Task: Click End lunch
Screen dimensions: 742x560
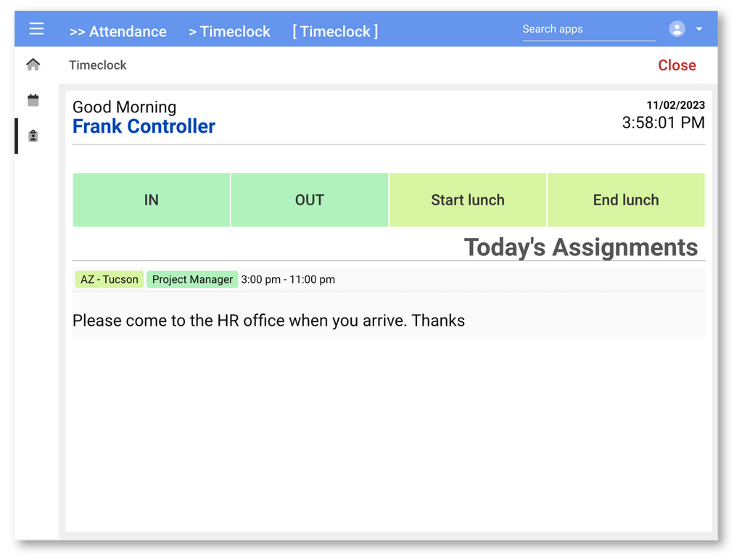Action: 626,200
